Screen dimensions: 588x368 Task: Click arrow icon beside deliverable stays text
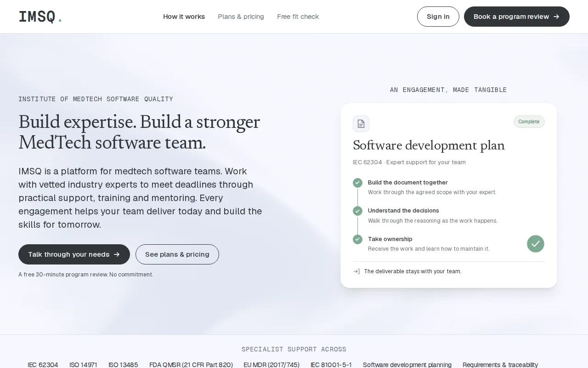click(356, 271)
